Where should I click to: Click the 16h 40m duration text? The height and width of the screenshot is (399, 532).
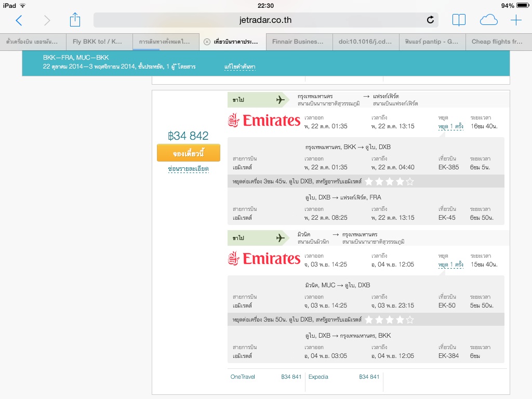coord(484,127)
